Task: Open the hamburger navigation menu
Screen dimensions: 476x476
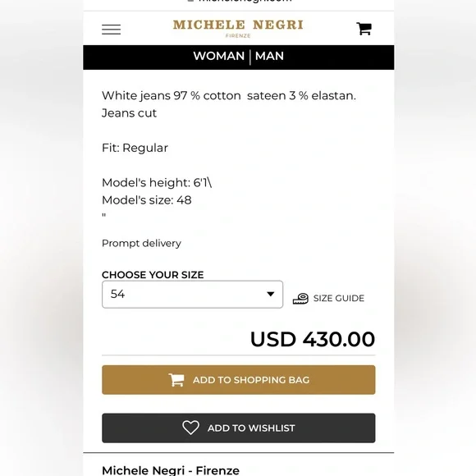Action: pos(111,30)
